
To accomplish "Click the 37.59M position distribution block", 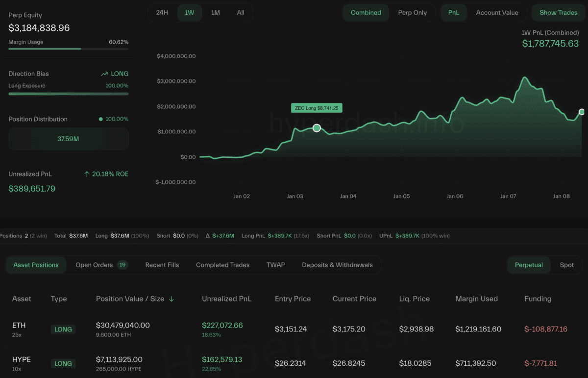I will (x=69, y=139).
